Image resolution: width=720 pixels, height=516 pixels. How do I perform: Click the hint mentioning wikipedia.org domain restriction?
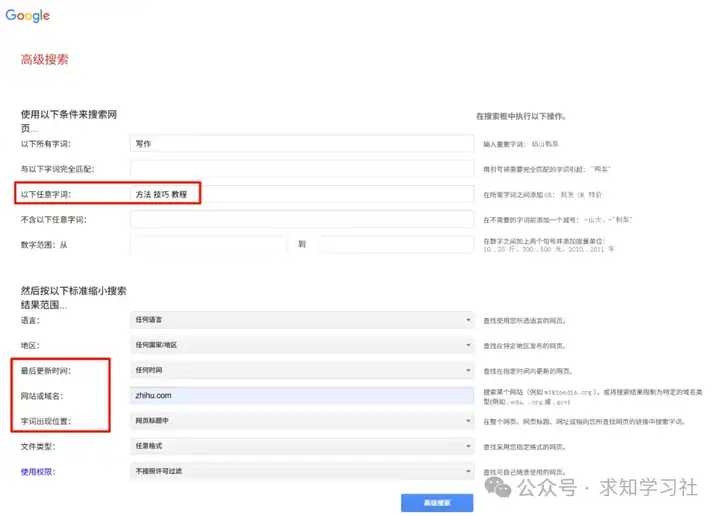(x=593, y=397)
